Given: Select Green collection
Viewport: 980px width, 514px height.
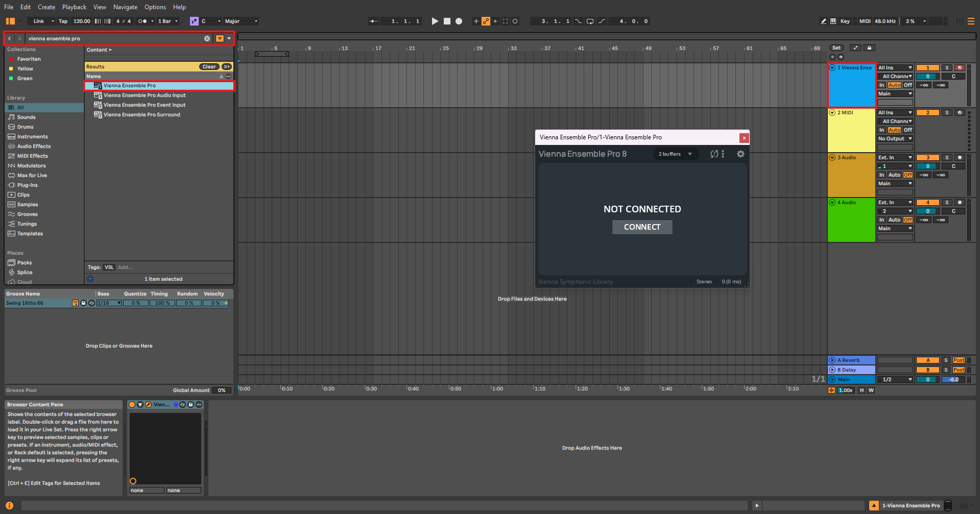Looking at the screenshot, I should (x=25, y=79).
